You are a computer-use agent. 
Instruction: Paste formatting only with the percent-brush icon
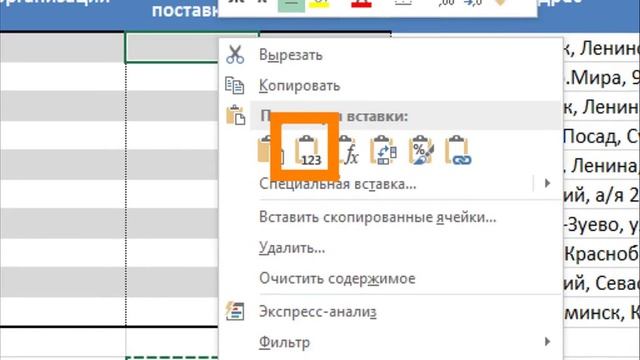pos(421,151)
